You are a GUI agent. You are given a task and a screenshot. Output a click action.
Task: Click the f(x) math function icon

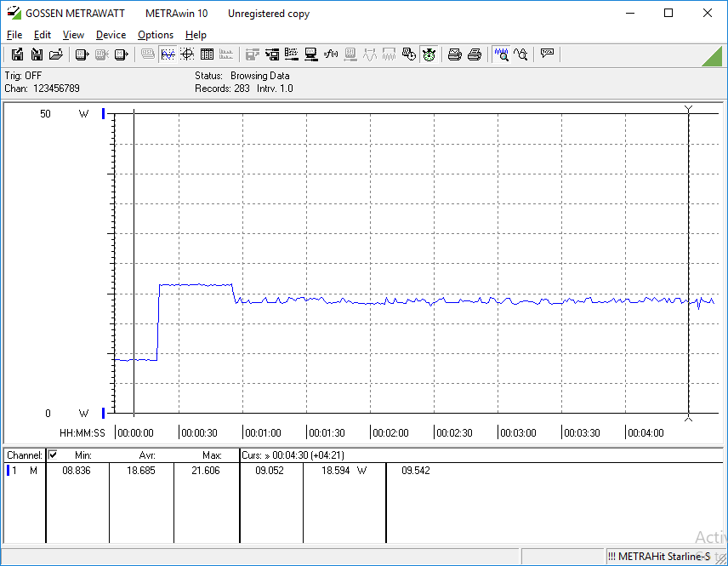click(x=331, y=54)
